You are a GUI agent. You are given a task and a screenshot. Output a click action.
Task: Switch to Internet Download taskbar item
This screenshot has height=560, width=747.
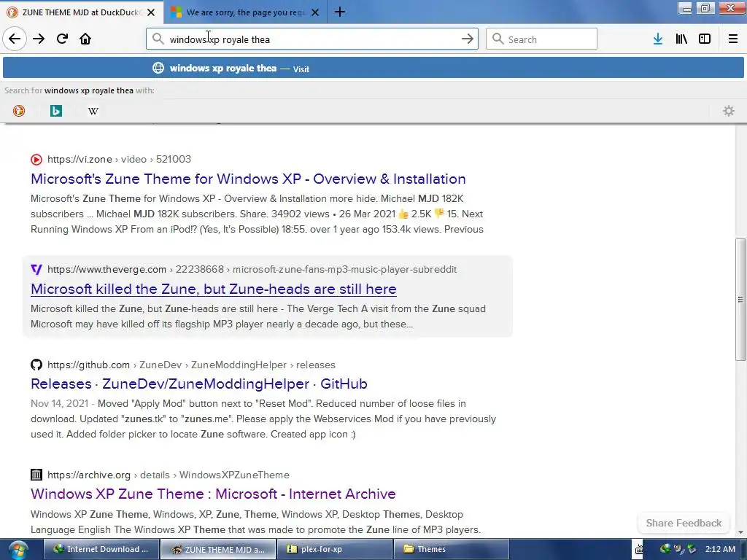click(101, 549)
